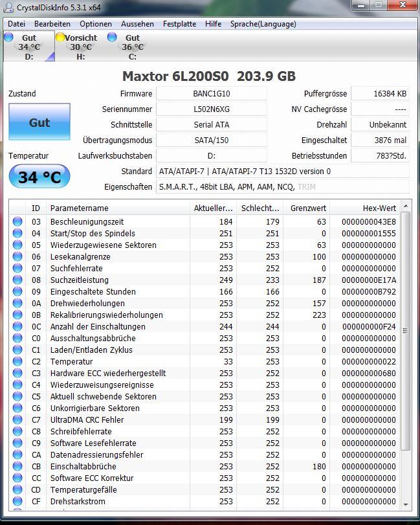
Task: Click the Firmware field BANC1G10
Action: pos(212,93)
